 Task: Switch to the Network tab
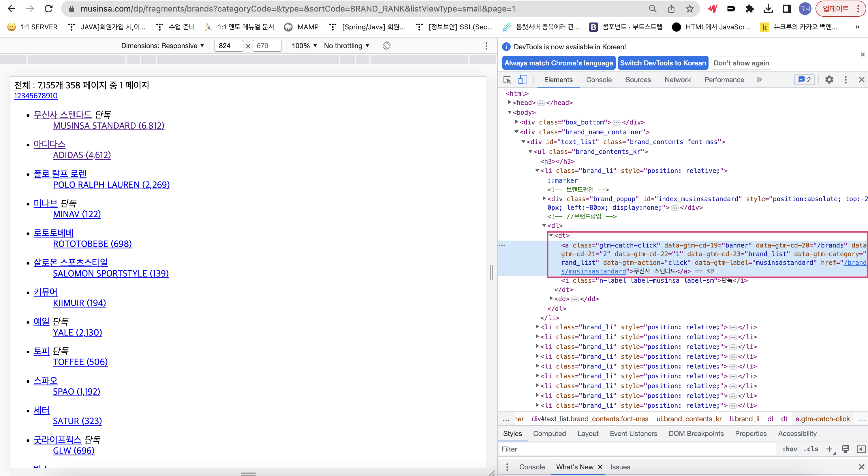click(x=677, y=80)
